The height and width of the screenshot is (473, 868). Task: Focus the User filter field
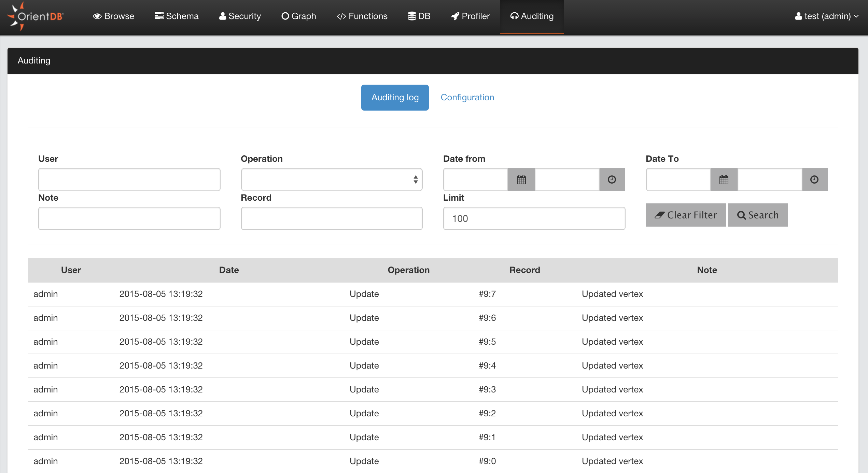pyautogui.click(x=129, y=180)
